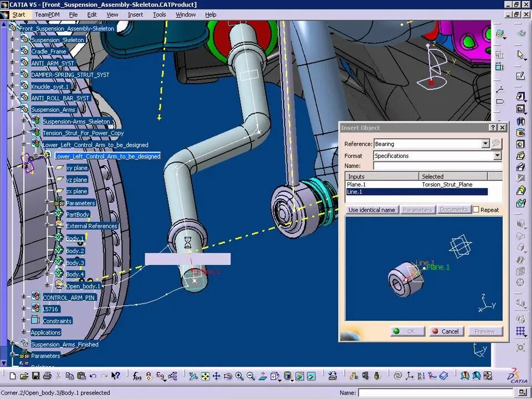Expand the CONTROL_ARM_PIN tree node
Viewport: 532px width, 399px height.
pos(24,297)
